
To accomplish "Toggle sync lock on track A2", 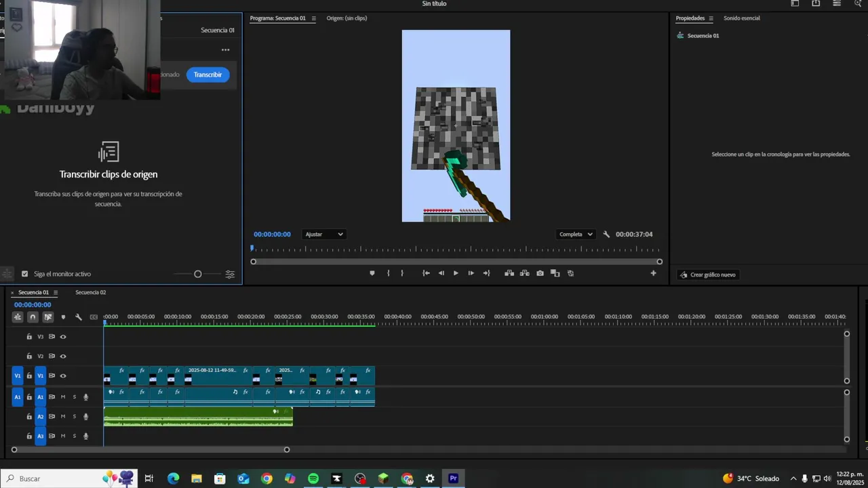I will tap(52, 417).
